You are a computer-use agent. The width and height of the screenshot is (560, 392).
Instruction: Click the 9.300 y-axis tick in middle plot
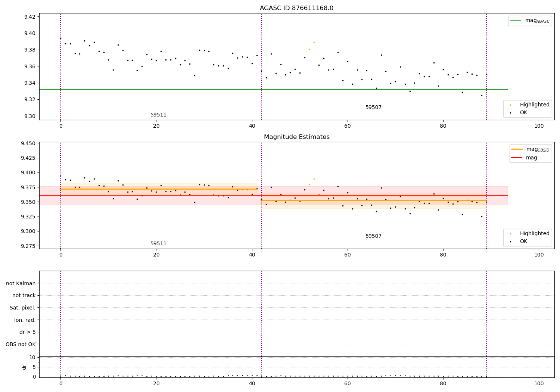click(28, 231)
